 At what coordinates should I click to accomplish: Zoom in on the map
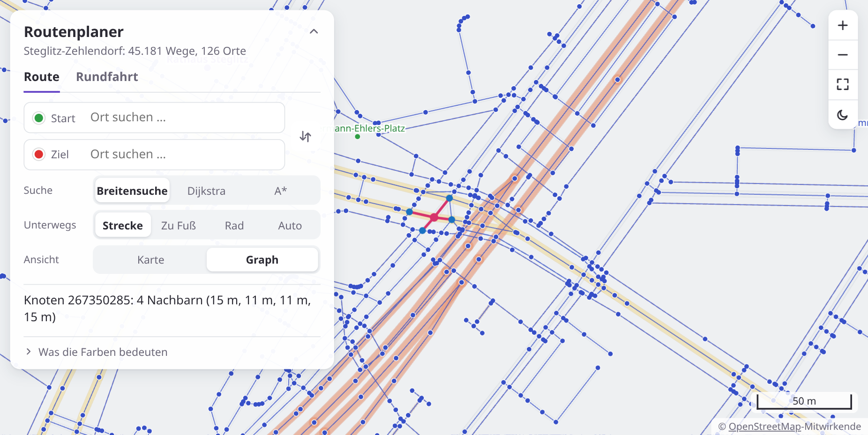843,25
